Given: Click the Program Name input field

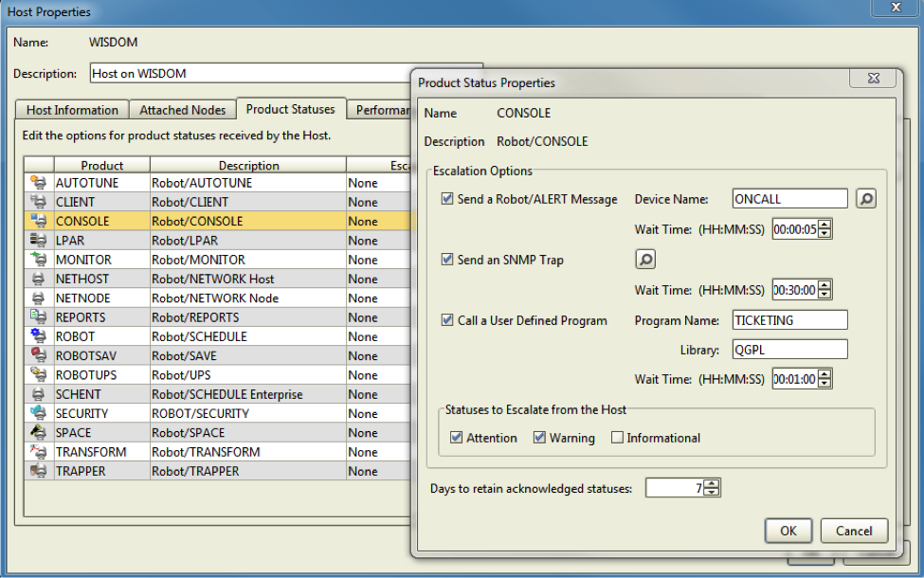Looking at the screenshot, I should tap(789, 320).
